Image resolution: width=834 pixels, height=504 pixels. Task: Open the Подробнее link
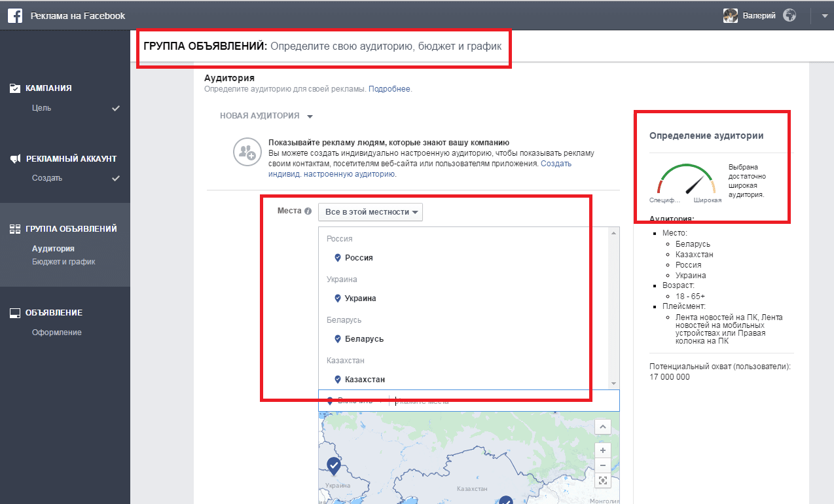pos(390,89)
